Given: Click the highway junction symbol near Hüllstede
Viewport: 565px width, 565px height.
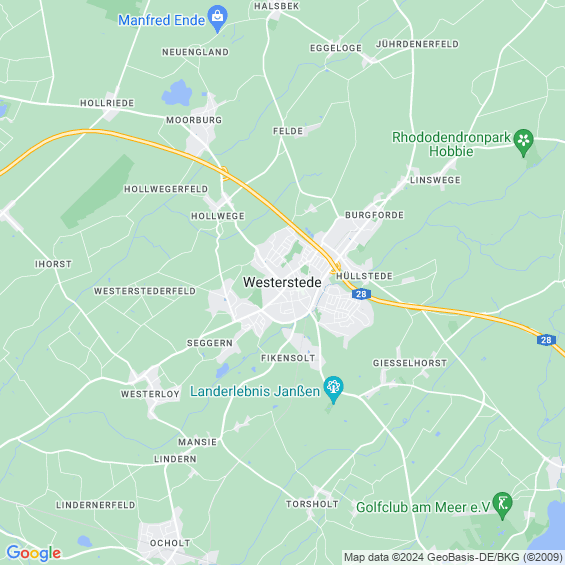Looking at the screenshot, I should coord(335,267).
